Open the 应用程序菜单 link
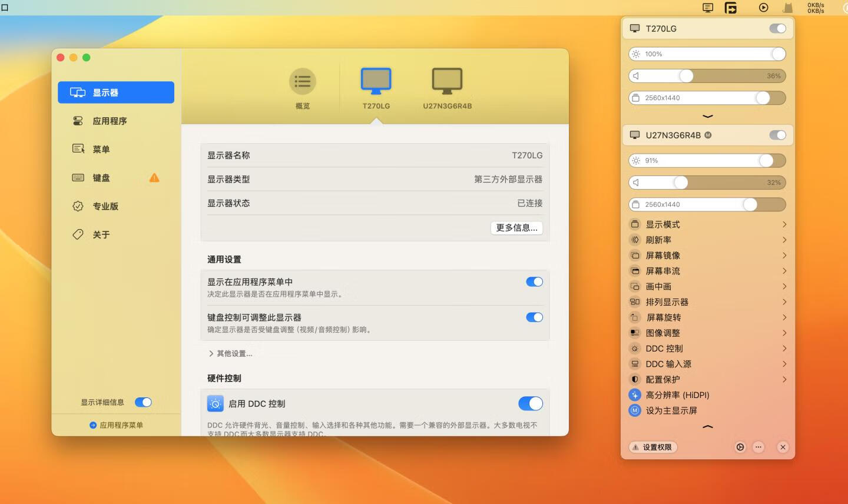 116,425
